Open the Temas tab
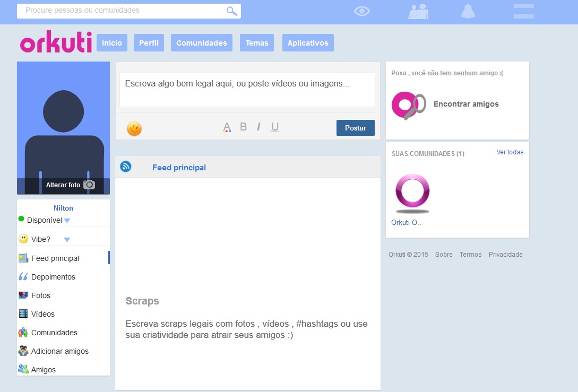Image resolution: width=578 pixels, height=392 pixels. tap(257, 43)
